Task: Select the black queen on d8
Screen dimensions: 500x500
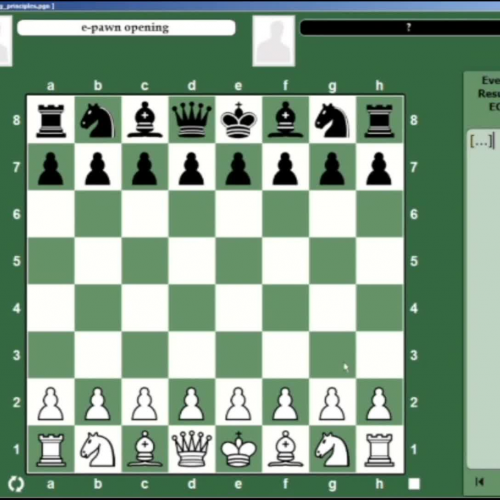Action: [x=192, y=120]
